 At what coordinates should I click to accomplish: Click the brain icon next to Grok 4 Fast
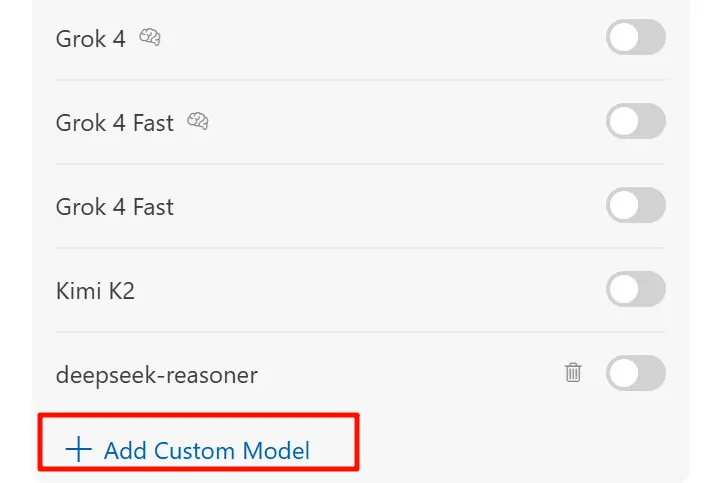pos(198,122)
